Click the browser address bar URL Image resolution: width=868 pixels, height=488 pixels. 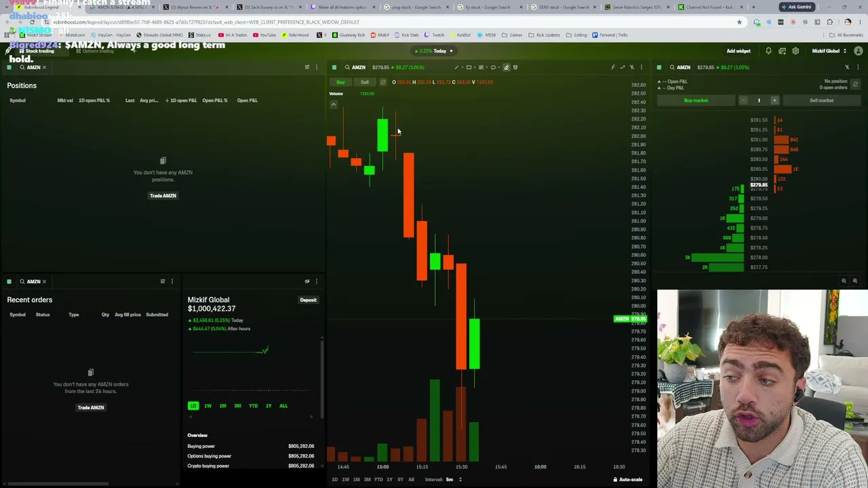point(206,22)
